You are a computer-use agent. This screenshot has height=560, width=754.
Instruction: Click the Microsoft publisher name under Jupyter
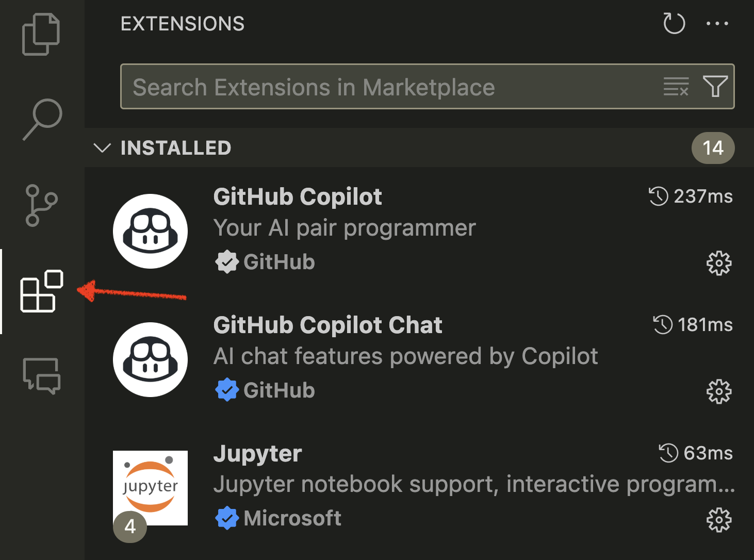pos(292,518)
